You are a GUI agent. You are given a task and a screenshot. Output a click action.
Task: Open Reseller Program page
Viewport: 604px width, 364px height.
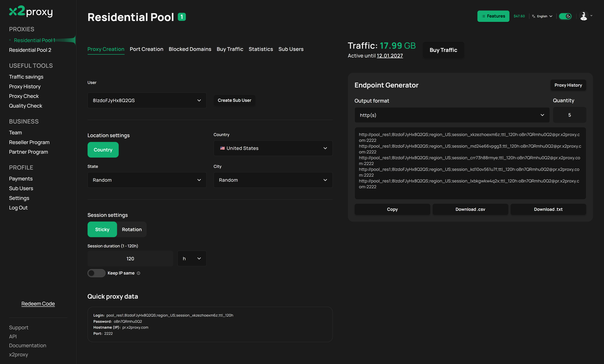tap(29, 142)
